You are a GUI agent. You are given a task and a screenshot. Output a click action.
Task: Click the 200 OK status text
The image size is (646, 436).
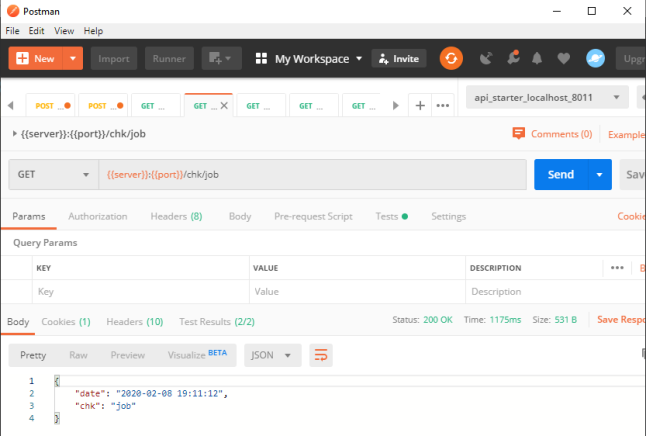(438, 320)
